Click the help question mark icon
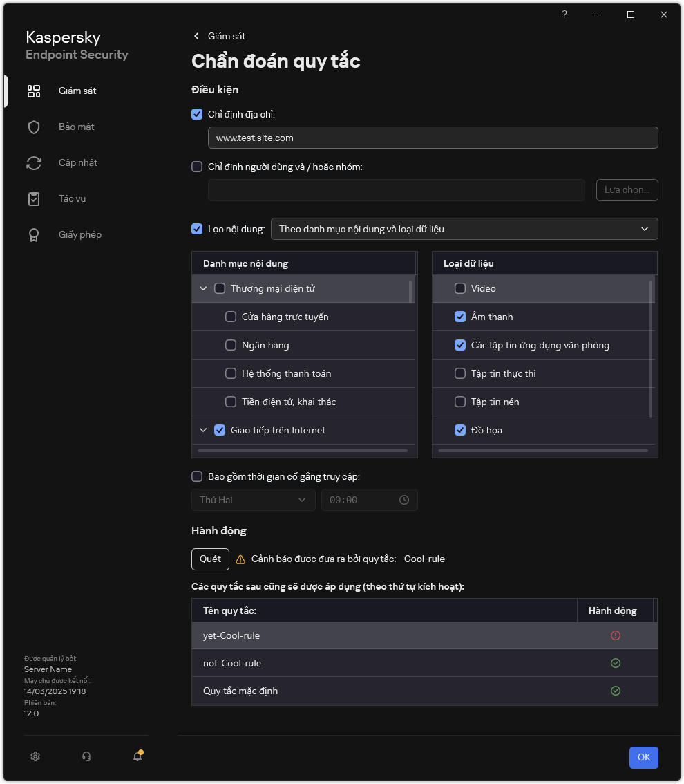 coord(564,15)
